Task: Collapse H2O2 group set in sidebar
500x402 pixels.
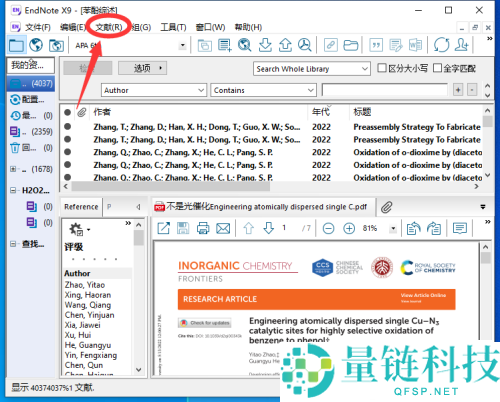Action: pos(13,190)
